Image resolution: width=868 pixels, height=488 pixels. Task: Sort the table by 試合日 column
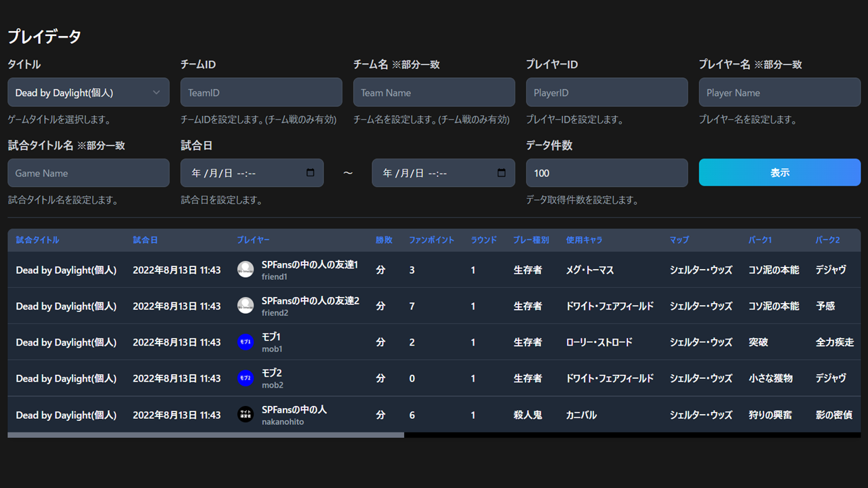pos(146,240)
